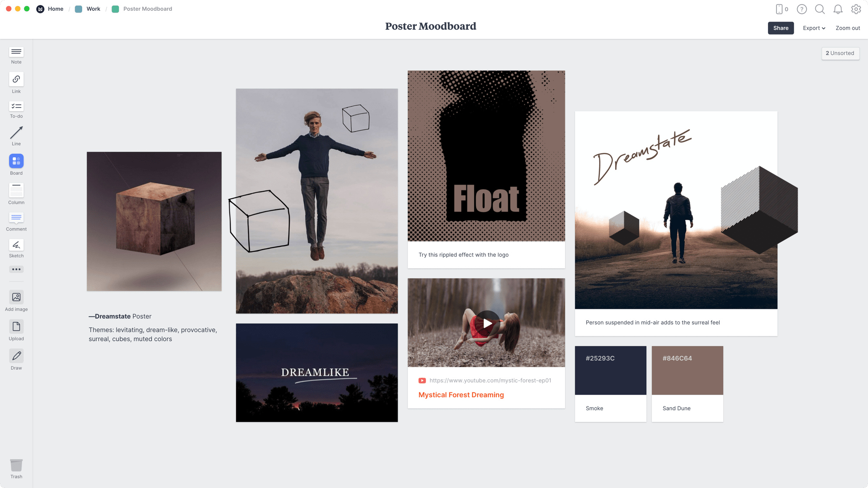868x488 pixels.
Task: Open the 2 Unsorted tray
Action: click(x=840, y=53)
